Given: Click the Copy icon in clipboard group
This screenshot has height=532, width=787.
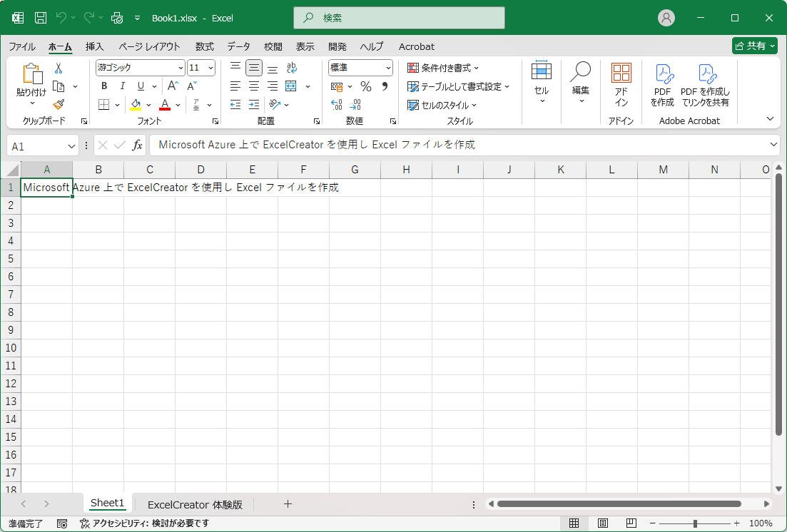Looking at the screenshot, I should pyautogui.click(x=59, y=86).
